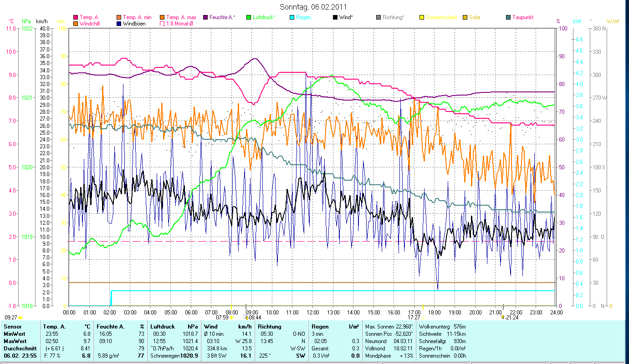Click the sun icon beside 09:27
Screen dimensions: 629x364
tap(20, 318)
